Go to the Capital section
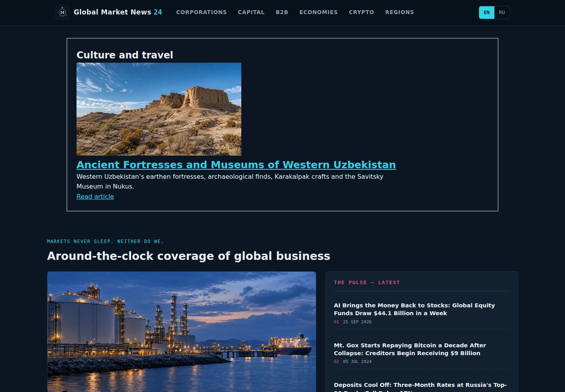Viewport: 565px width, 392px height. pos(251,13)
